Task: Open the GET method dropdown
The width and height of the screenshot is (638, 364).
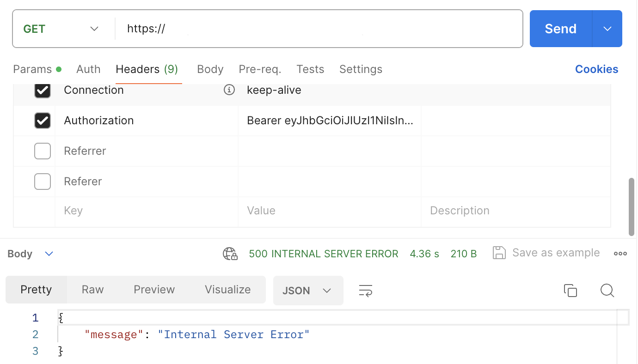Action: (61, 29)
